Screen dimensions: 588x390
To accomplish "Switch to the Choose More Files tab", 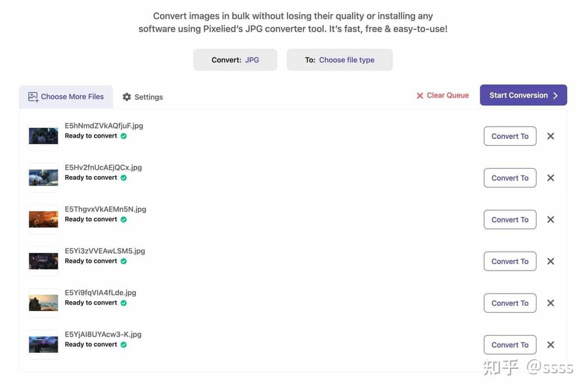I will pos(72,97).
